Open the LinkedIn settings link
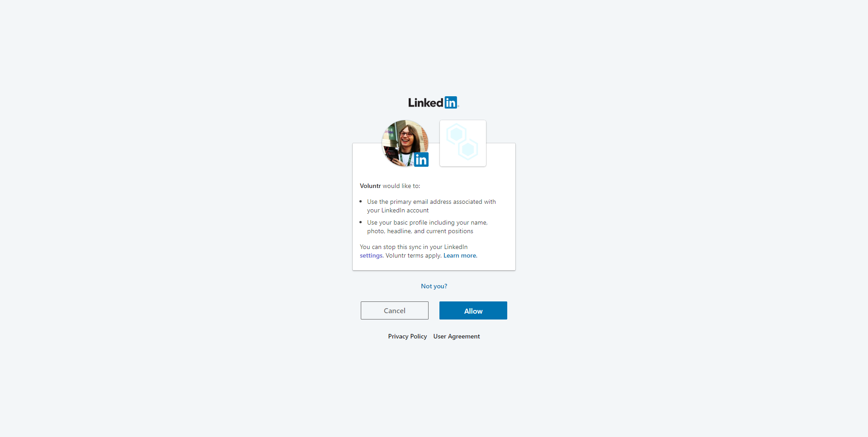Viewport: 868px width, 437px height. tap(371, 256)
